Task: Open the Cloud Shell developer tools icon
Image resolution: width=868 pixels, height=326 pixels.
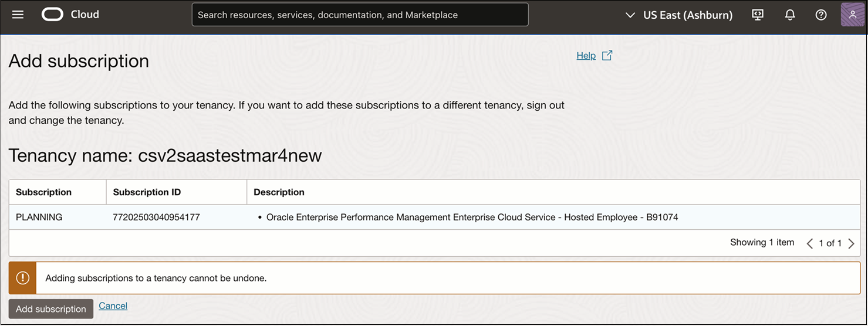Action: tap(758, 15)
